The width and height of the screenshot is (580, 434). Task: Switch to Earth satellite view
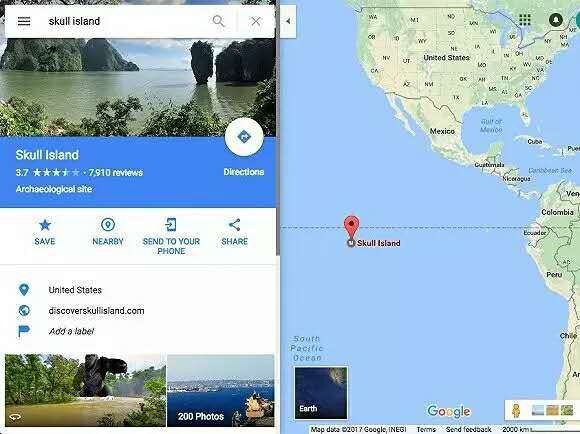tap(321, 393)
